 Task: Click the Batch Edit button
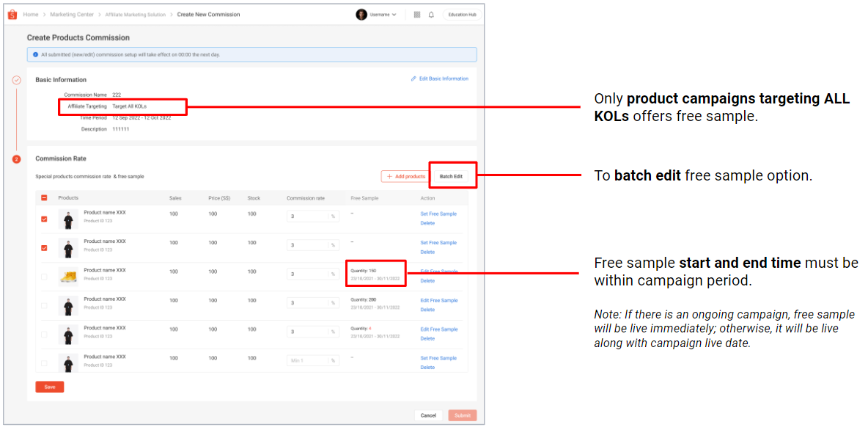click(x=452, y=175)
